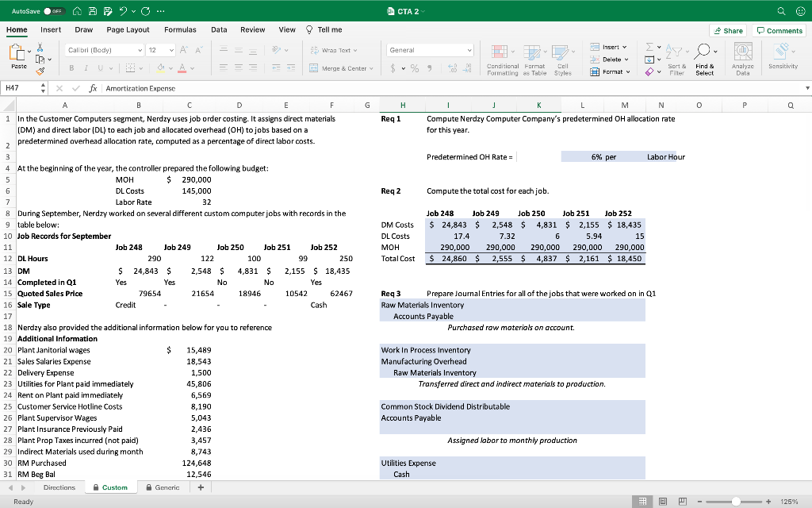Apply the red font color A
The image size is (812, 508).
point(182,68)
